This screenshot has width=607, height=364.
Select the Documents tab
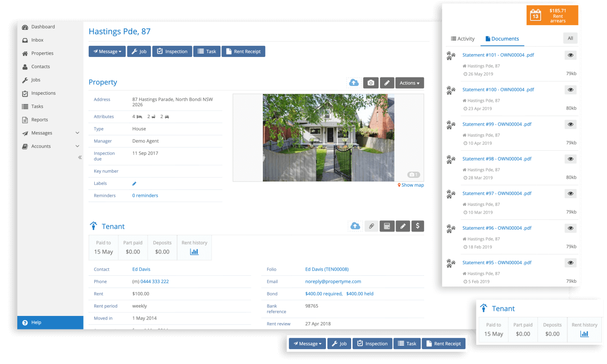point(502,39)
